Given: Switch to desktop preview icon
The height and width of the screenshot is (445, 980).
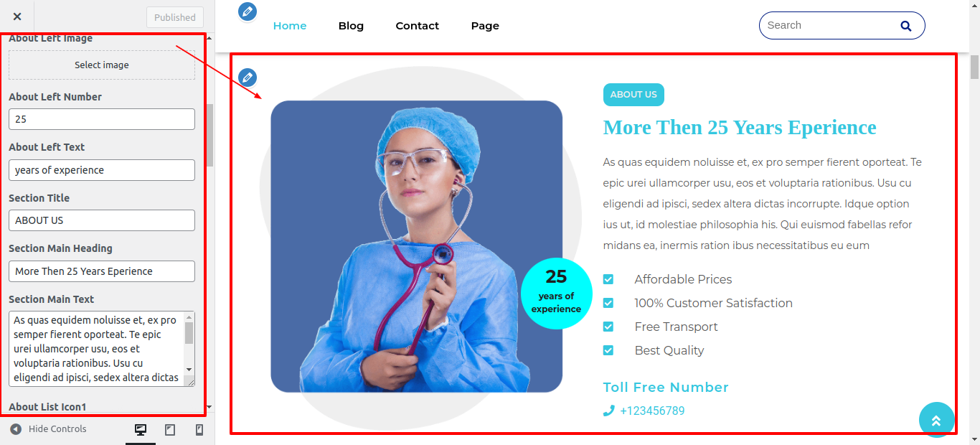Looking at the screenshot, I should (141, 430).
